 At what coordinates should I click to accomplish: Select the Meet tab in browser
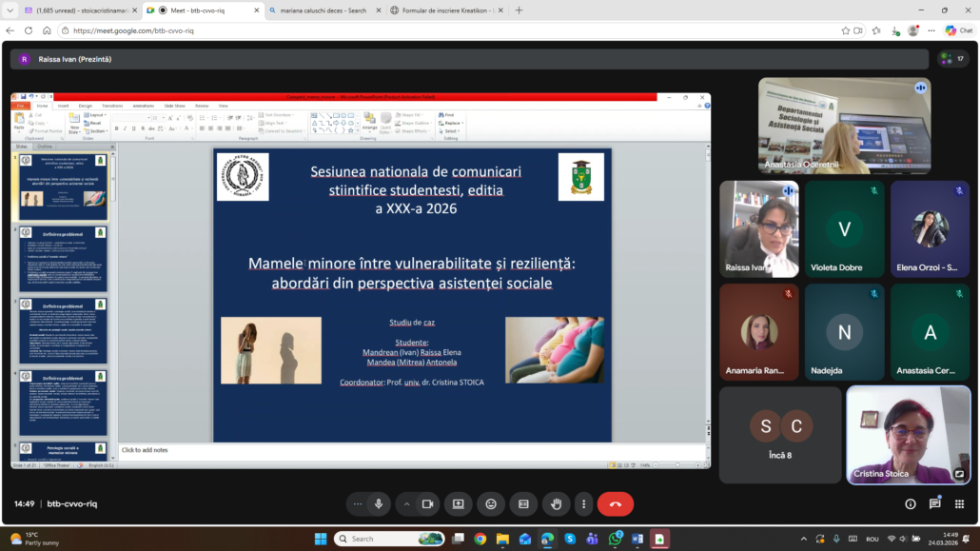tap(203, 10)
